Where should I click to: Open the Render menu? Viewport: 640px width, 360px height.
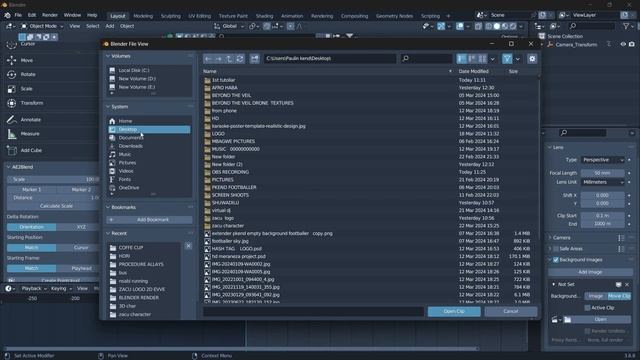[x=50, y=15]
